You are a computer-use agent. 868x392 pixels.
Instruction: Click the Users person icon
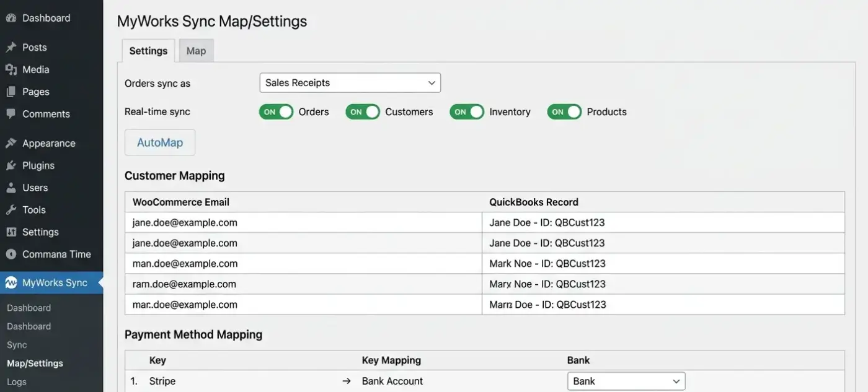[11, 188]
